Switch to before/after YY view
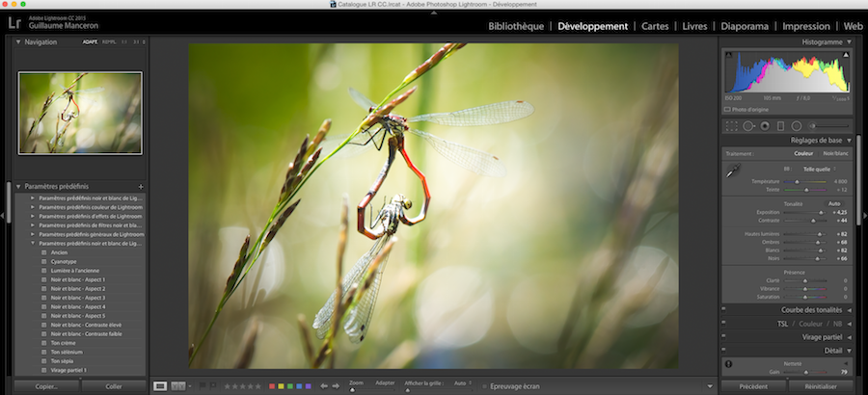This screenshot has width=868, height=395. (177, 386)
